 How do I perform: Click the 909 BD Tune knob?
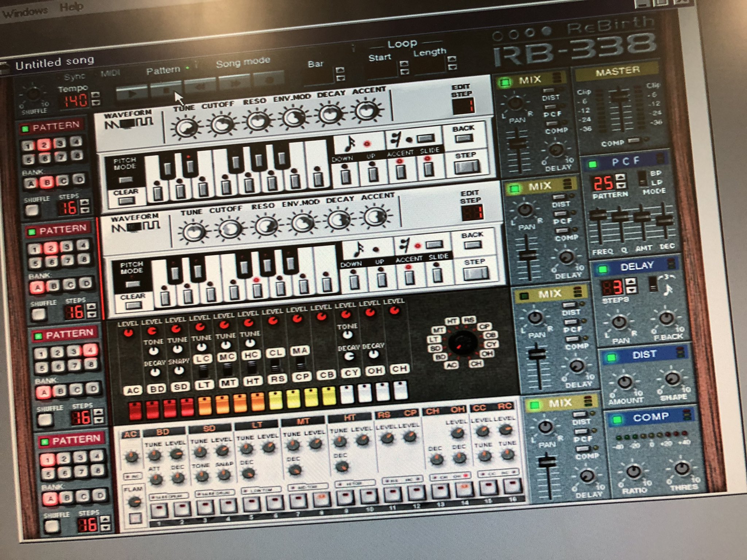(x=154, y=455)
